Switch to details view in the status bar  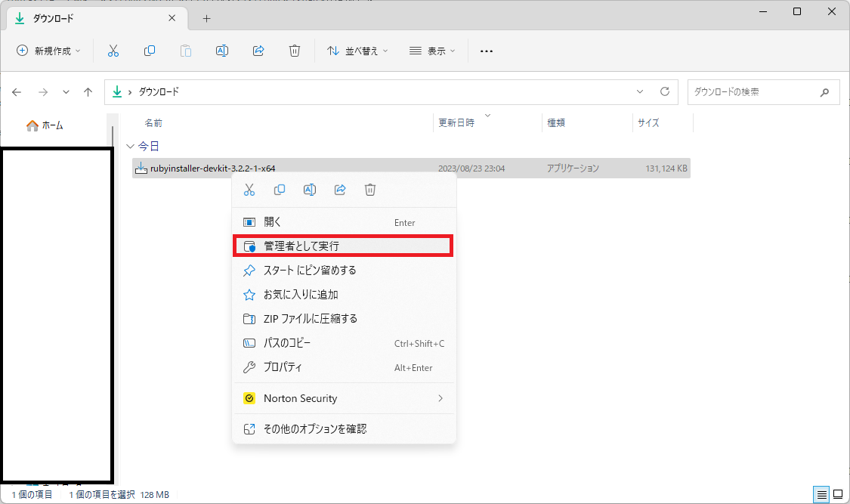[x=821, y=494]
